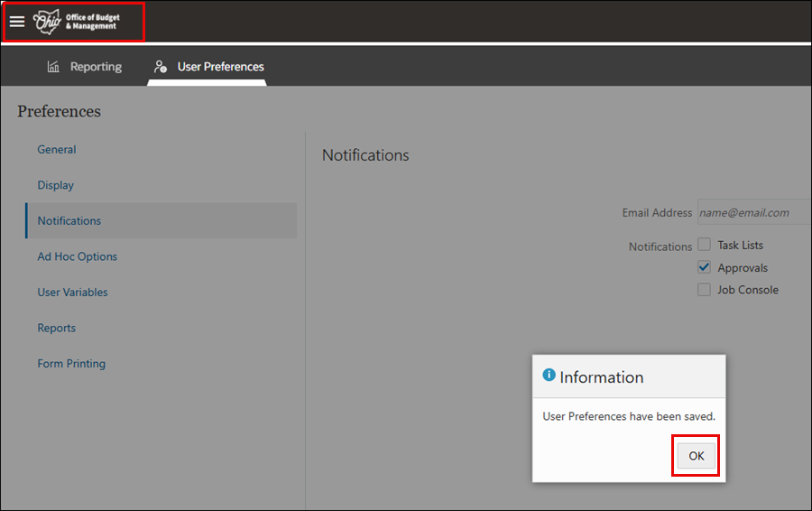Click the Ohio Office of Budget logo

pyautogui.click(x=76, y=22)
